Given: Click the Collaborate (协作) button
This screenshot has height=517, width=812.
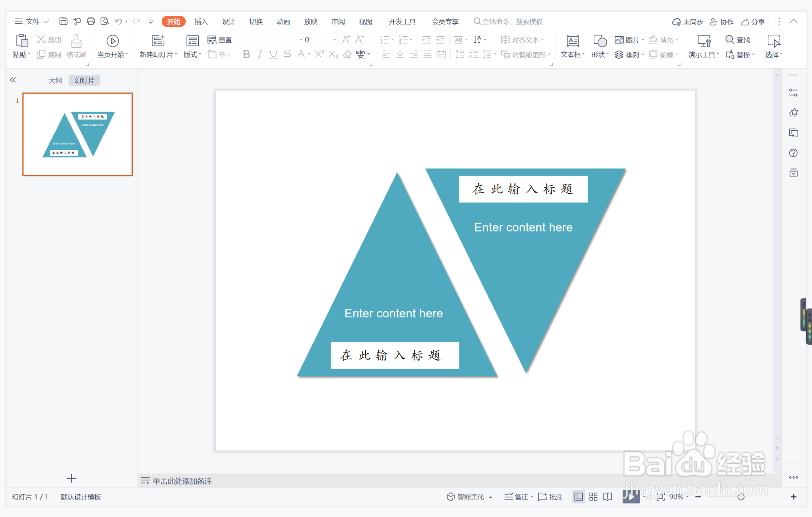Looking at the screenshot, I should click(722, 22).
